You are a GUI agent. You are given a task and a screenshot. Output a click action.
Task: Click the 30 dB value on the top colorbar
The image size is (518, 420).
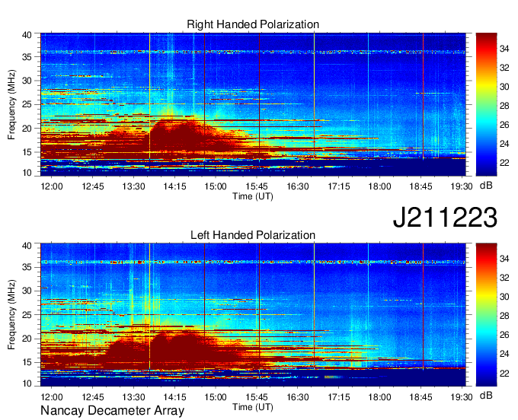point(504,87)
